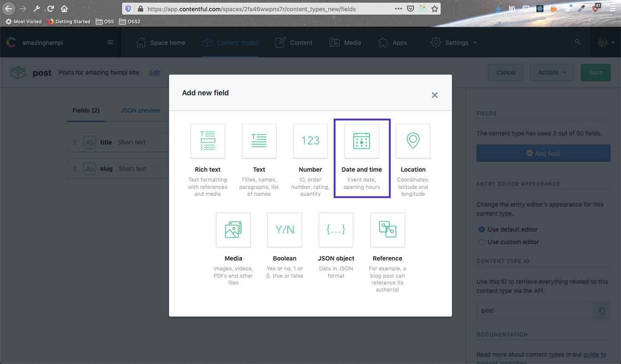Open the Content model section
Viewport: 621px width, 364px height.
click(230, 42)
